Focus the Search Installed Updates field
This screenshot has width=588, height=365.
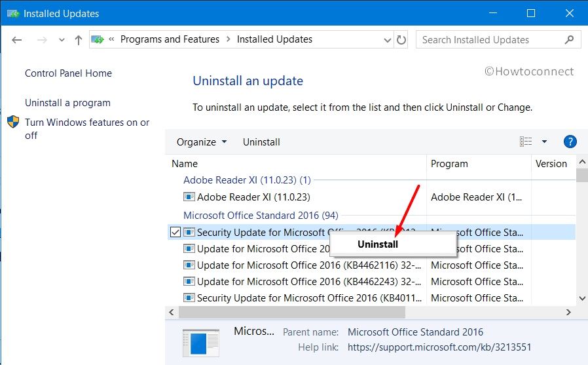click(498, 40)
